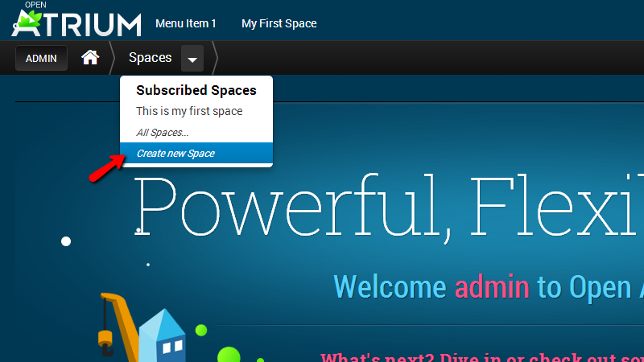The height and width of the screenshot is (362, 644).
Task: Choose 'Create new Space' in the dropdown
Action: pyautogui.click(x=196, y=154)
